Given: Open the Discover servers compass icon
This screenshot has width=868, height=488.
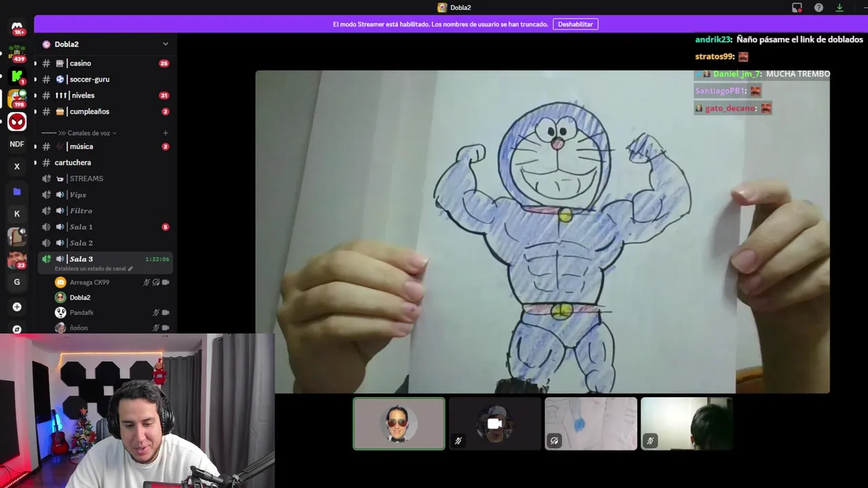Looking at the screenshot, I should (17, 329).
